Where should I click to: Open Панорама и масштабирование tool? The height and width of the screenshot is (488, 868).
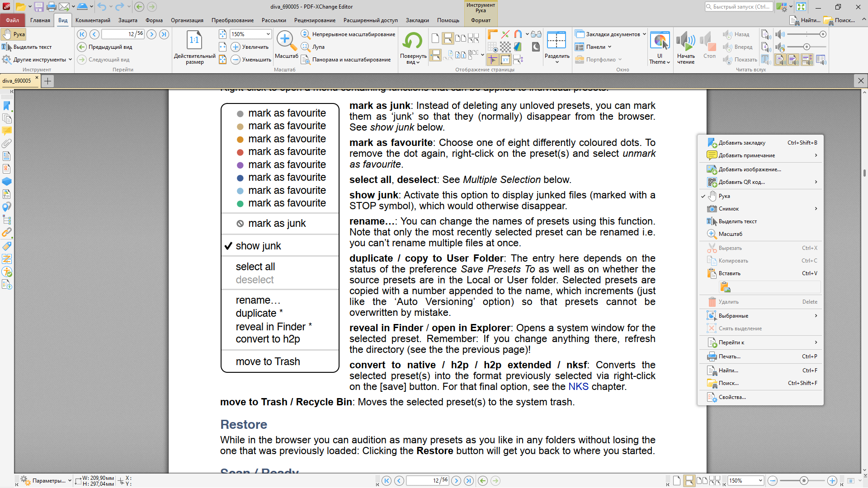click(346, 60)
